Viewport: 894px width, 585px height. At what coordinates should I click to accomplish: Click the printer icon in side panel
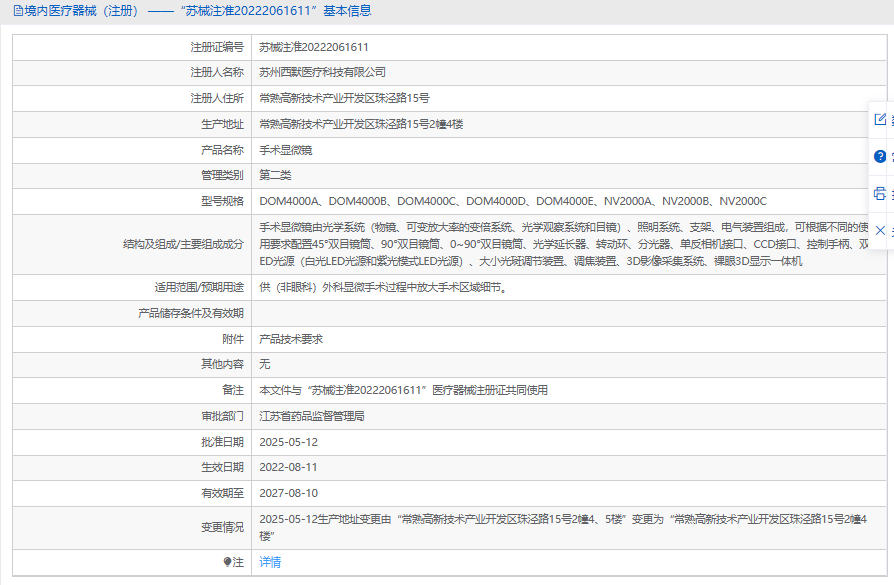click(880, 193)
